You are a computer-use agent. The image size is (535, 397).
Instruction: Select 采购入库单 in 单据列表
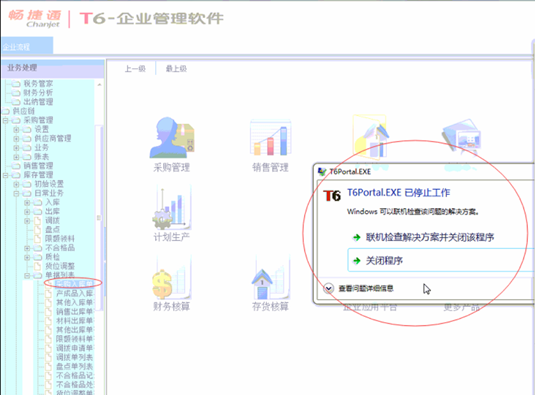pos(74,284)
